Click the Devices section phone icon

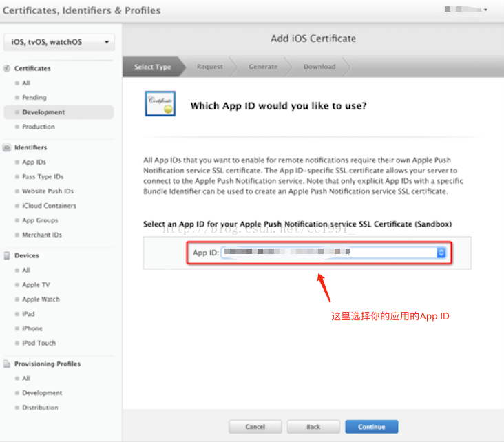click(x=6, y=255)
